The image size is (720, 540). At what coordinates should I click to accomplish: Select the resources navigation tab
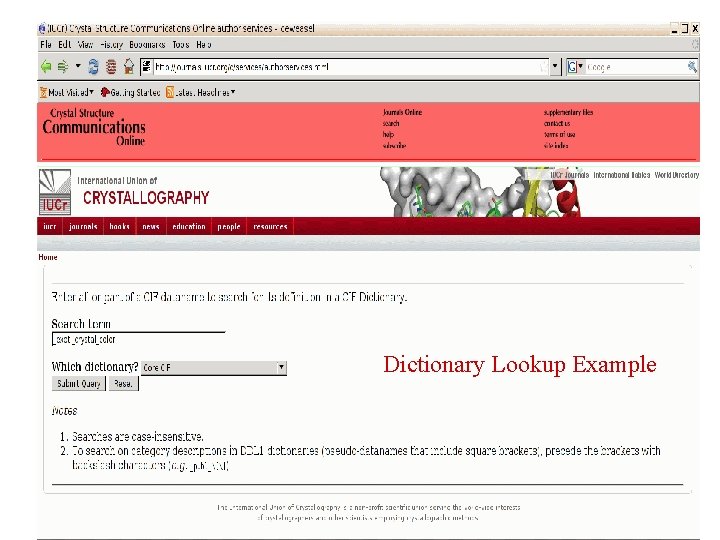[270, 226]
